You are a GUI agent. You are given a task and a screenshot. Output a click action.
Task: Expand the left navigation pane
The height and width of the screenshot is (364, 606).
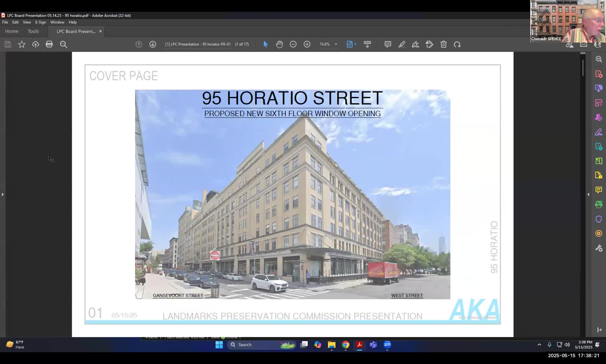3,194
